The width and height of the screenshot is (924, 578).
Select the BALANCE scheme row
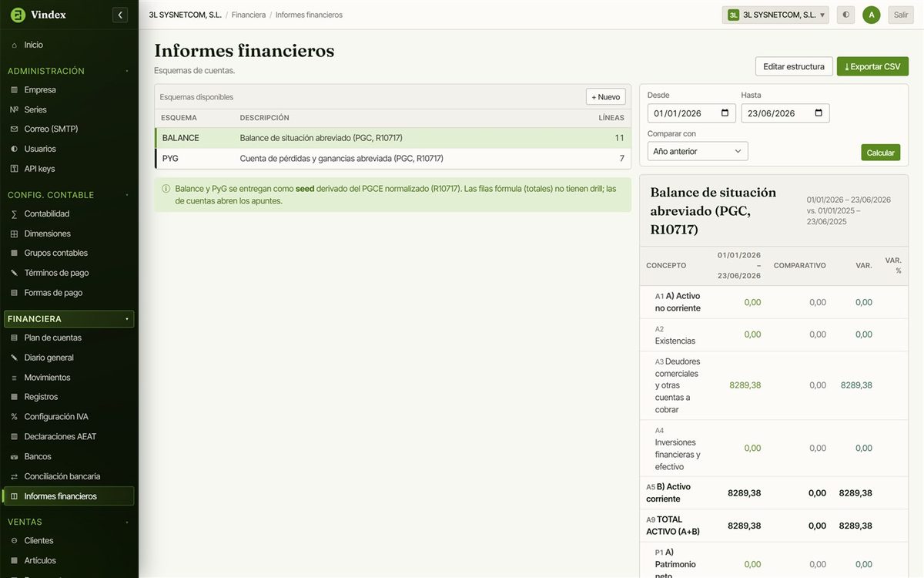[393, 138]
